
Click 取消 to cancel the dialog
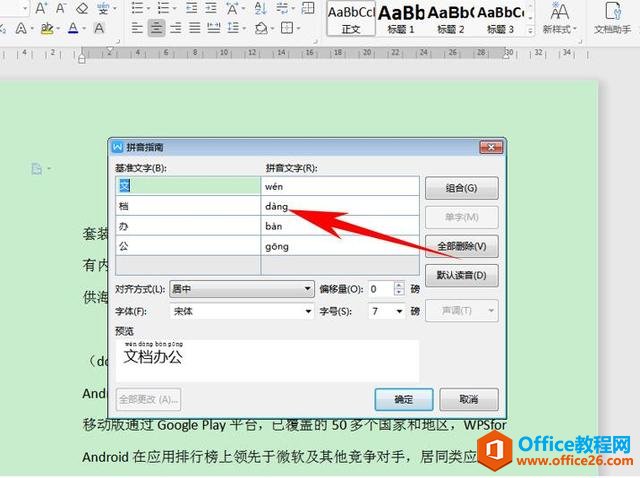coord(469,399)
